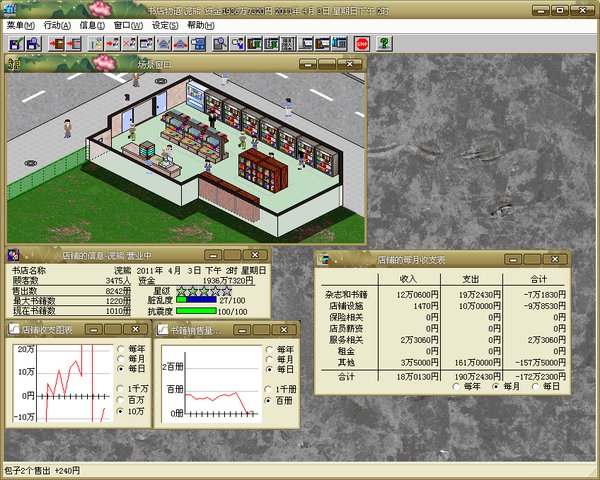The height and width of the screenshot is (480, 600).
Task: Click the scene window title bar icon
Action: click(x=14, y=64)
